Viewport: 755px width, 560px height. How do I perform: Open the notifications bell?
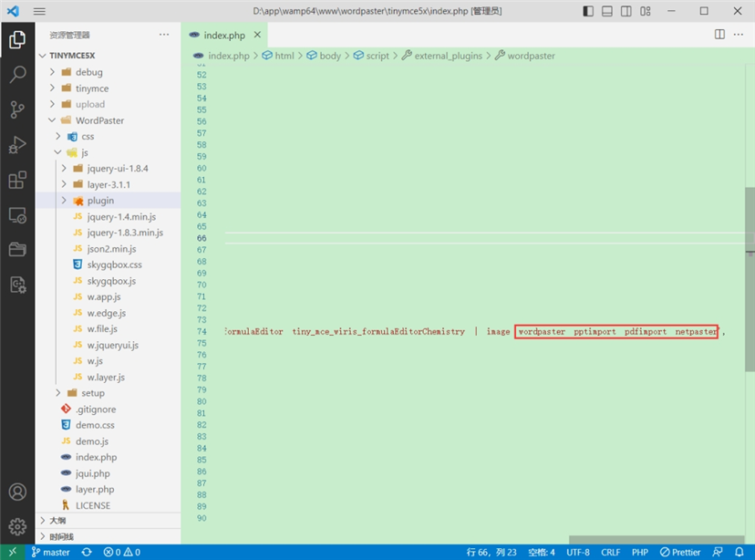[739, 552]
